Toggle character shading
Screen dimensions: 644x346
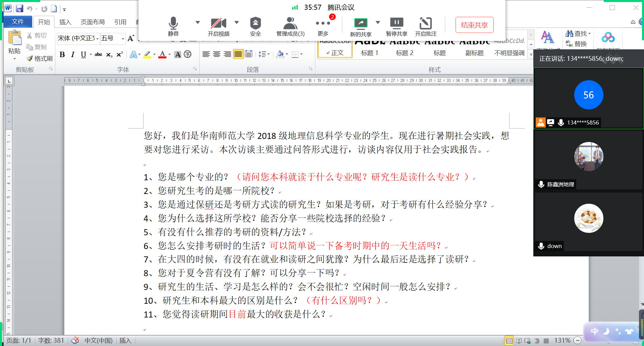point(178,54)
